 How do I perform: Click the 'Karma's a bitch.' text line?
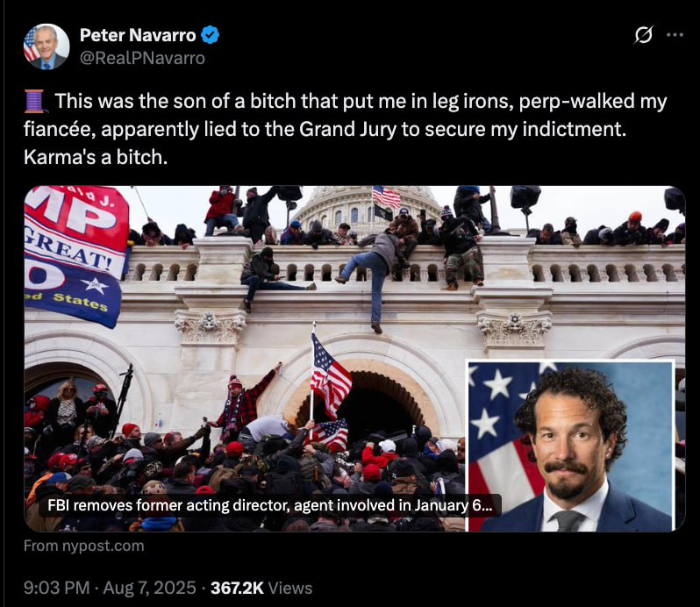tap(96, 157)
